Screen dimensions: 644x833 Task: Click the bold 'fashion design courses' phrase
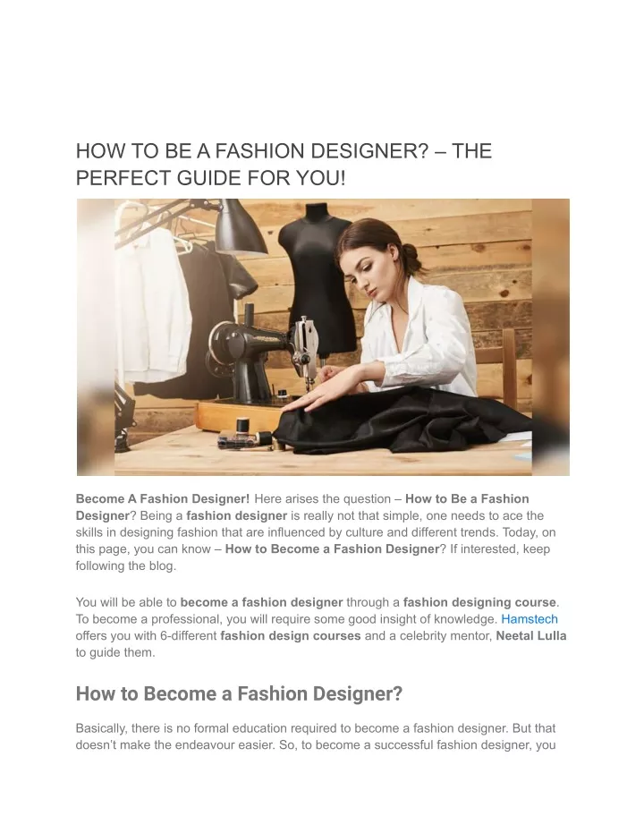pos(291,636)
